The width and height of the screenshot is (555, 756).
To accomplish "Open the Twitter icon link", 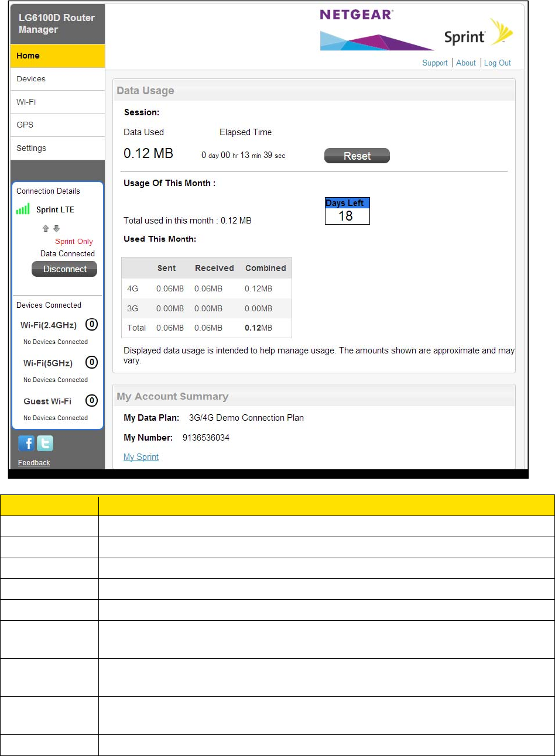I will tap(45, 444).
